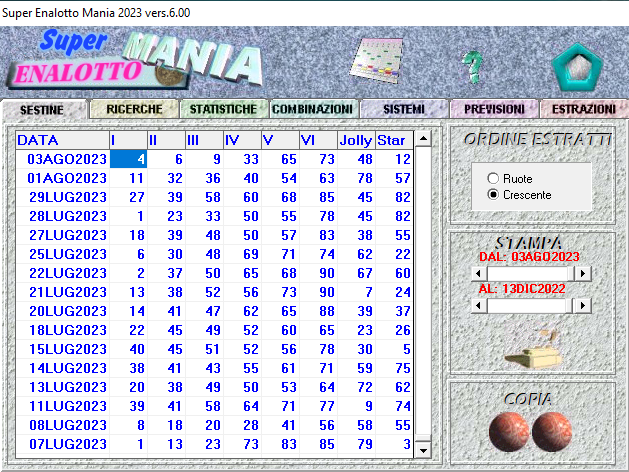Click the DAL date slider track
Viewport: 629px width, 472px height.
(531, 273)
